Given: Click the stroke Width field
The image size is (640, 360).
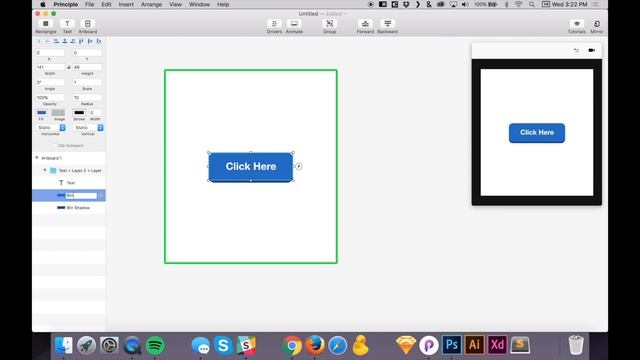Looking at the screenshot, I should click(x=95, y=113).
